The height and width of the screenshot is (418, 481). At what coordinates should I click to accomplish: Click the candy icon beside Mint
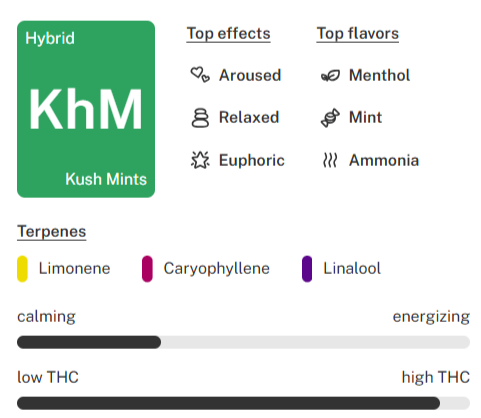(x=330, y=118)
